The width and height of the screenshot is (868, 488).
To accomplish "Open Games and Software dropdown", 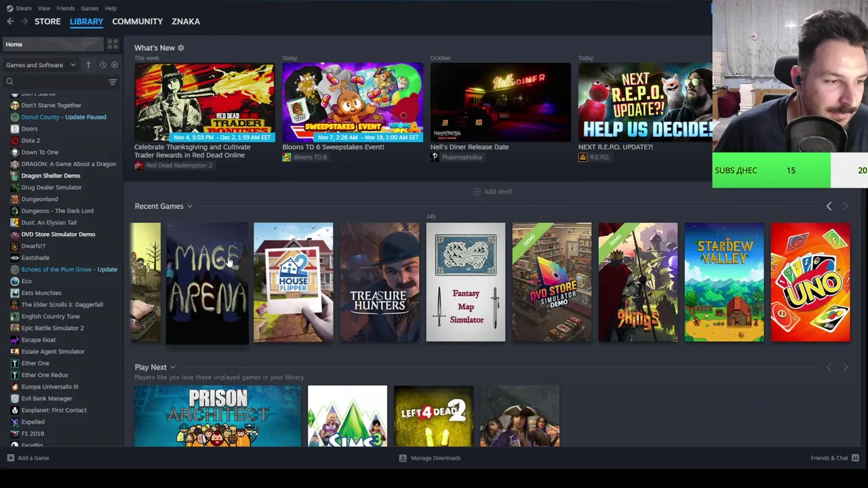I will 41,65.
